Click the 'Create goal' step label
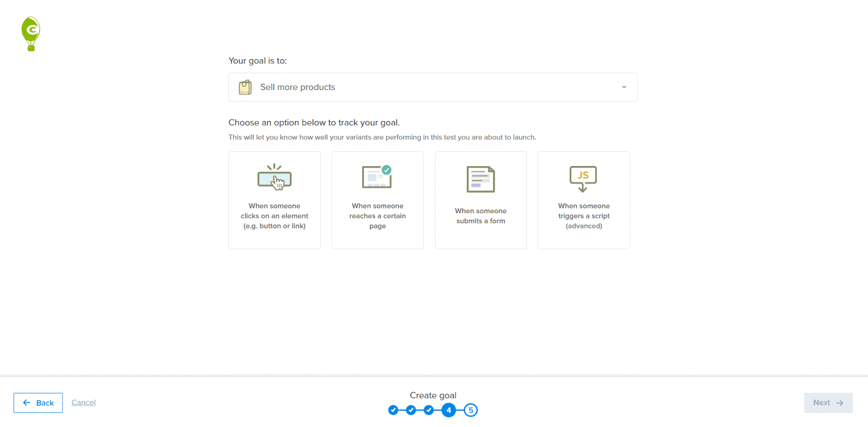 tap(433, 396)
